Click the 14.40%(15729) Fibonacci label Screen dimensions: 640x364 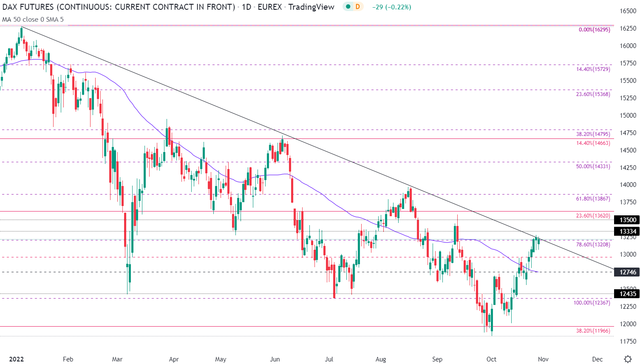[593, 69]
